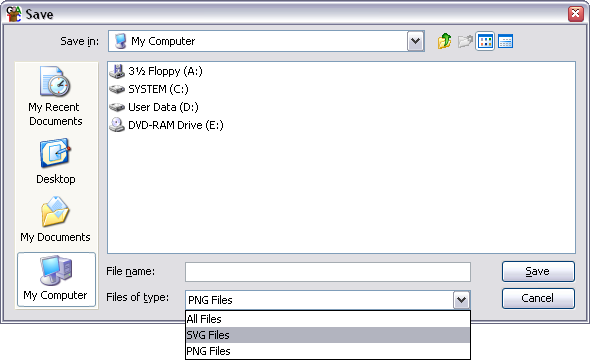This screenshot has width=590, height=360.
Task: Select '3½ Floppy (A:)' entry text
Action: tap(165, 71)
